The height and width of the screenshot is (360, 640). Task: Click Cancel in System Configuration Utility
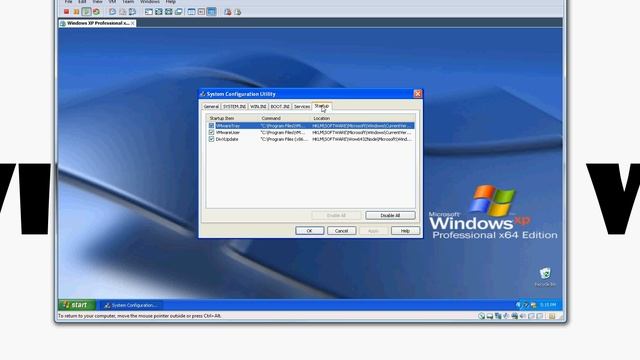click(341, 231)
